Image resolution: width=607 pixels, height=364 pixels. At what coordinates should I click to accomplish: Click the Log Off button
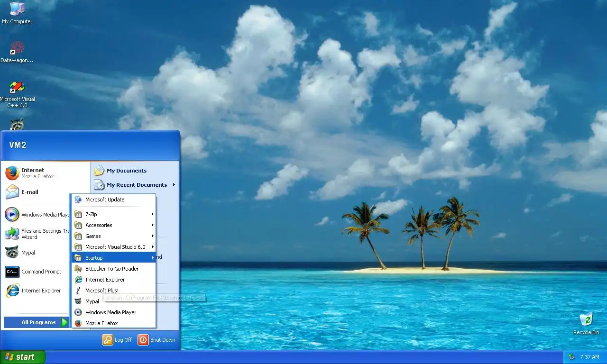click(117, 340)
